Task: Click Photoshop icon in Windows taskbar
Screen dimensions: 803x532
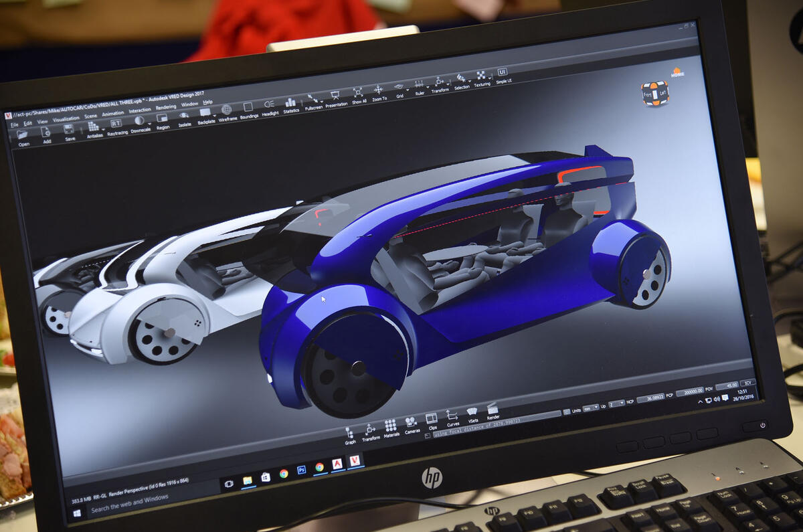Action: click(301, 470)
